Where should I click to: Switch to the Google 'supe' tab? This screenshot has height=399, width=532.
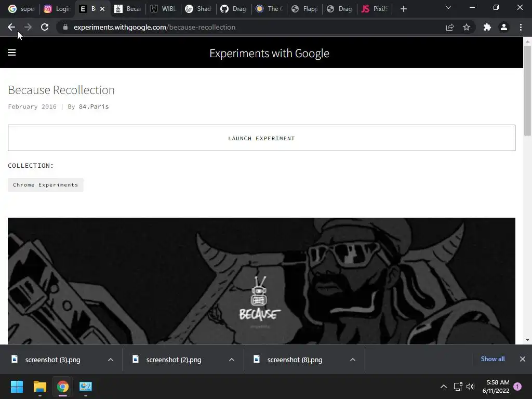pos(21,9)
